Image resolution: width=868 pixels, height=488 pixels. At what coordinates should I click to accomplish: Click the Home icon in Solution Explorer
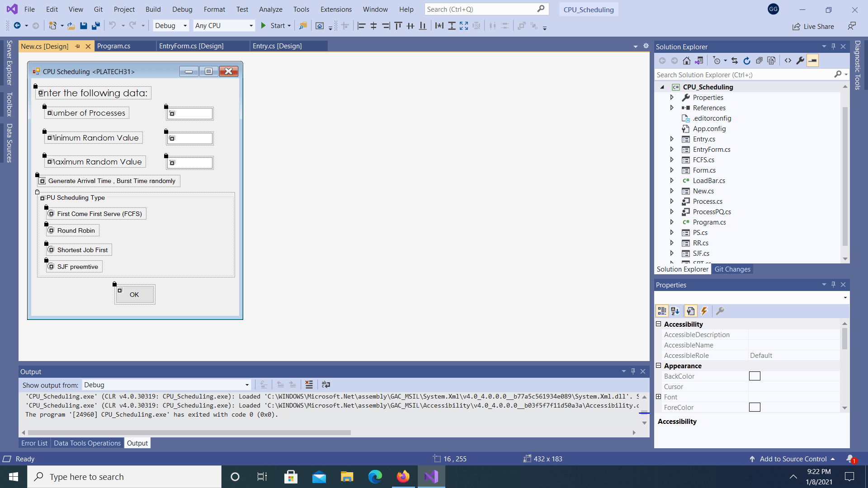click(686, 61)
